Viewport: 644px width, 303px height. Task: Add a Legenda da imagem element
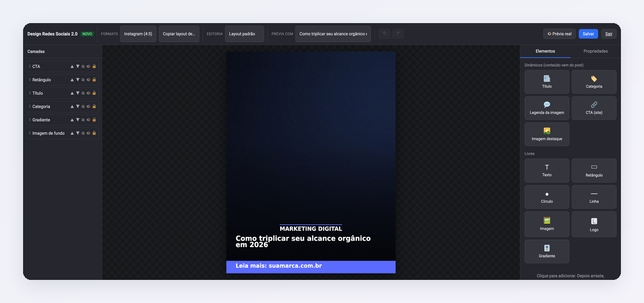coord(547,108)
